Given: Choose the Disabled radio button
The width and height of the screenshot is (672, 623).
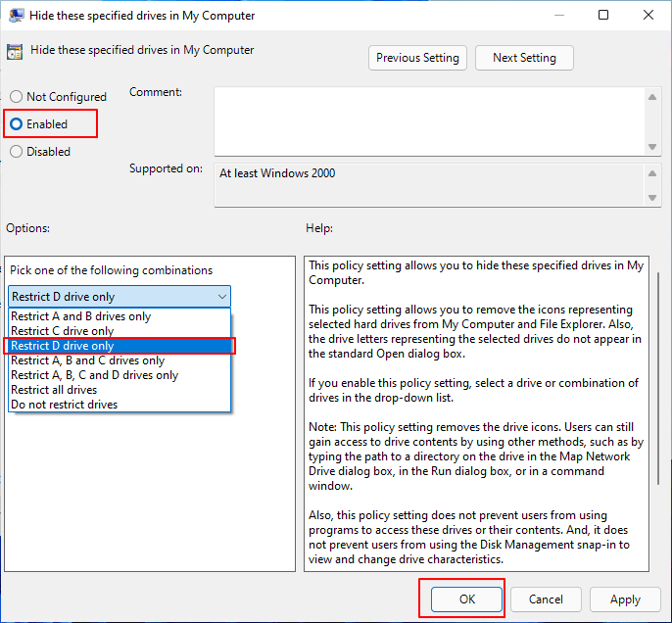Looking at the screenshot, I should point(16,152).
